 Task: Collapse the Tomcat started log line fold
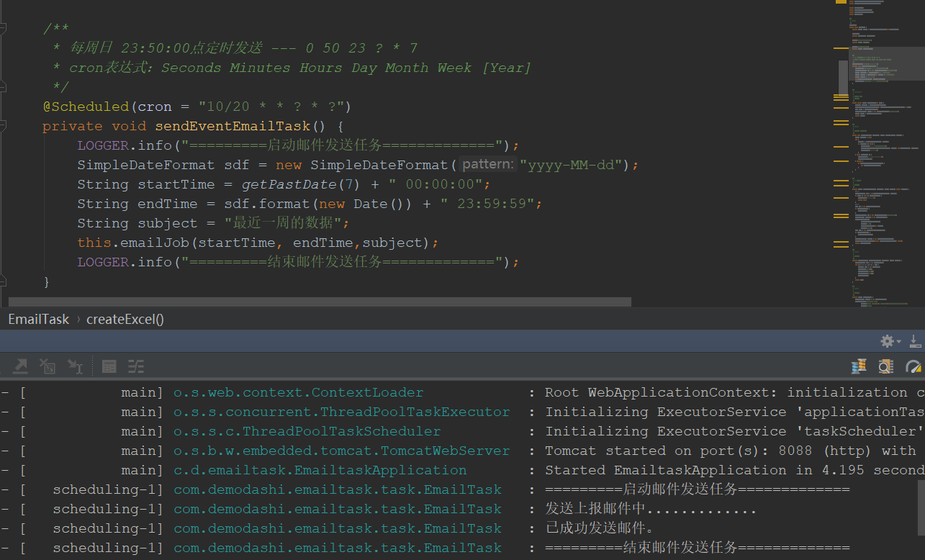click(6, 450)
